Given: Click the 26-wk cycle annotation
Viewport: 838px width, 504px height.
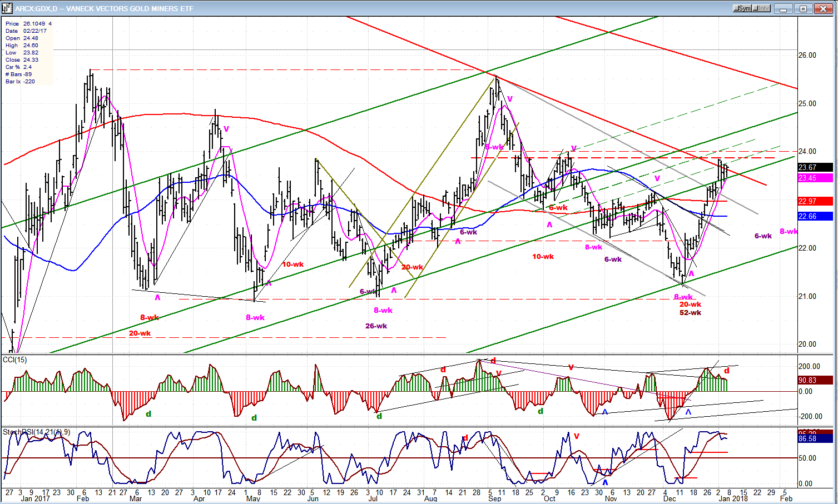Looking at the screenshot, I should pyautogui.click(x=376, y=326).
